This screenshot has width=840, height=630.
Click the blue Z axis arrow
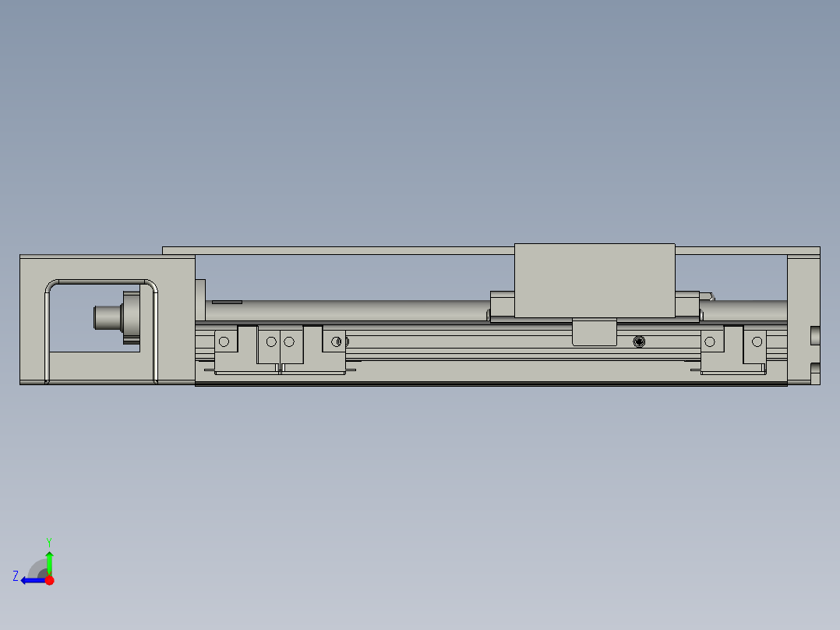(34, 580)
